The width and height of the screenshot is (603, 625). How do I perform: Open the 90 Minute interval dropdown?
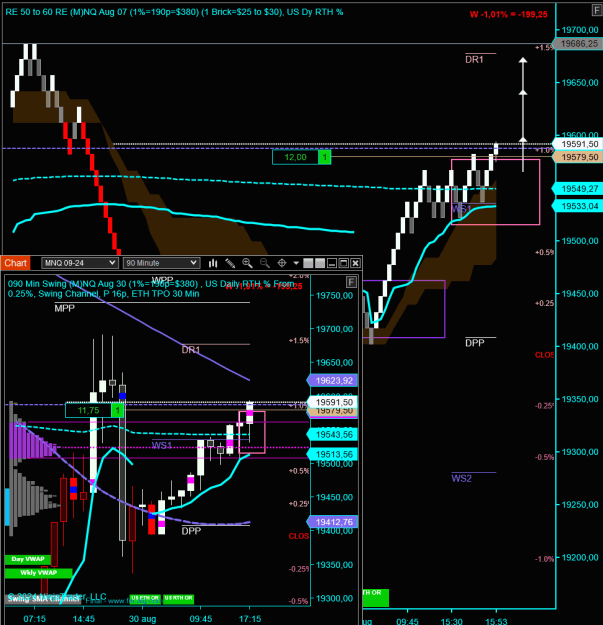pos(161,263)
